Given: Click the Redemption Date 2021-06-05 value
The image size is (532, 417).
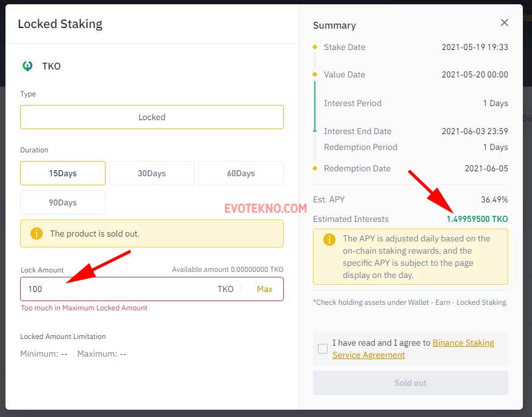Looking at the screenshot, I should (486, 168).
